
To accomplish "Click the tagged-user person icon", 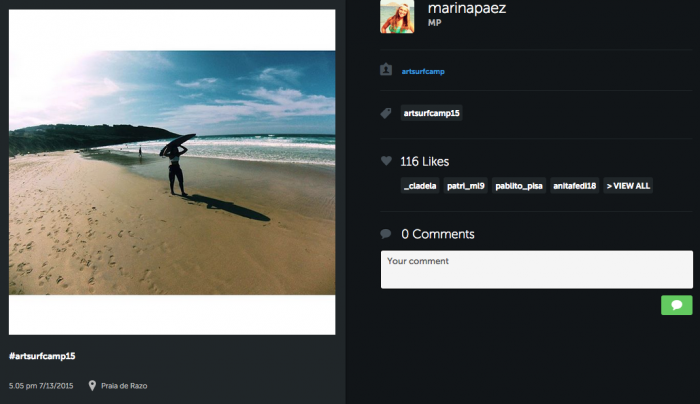I will point(386,70).
